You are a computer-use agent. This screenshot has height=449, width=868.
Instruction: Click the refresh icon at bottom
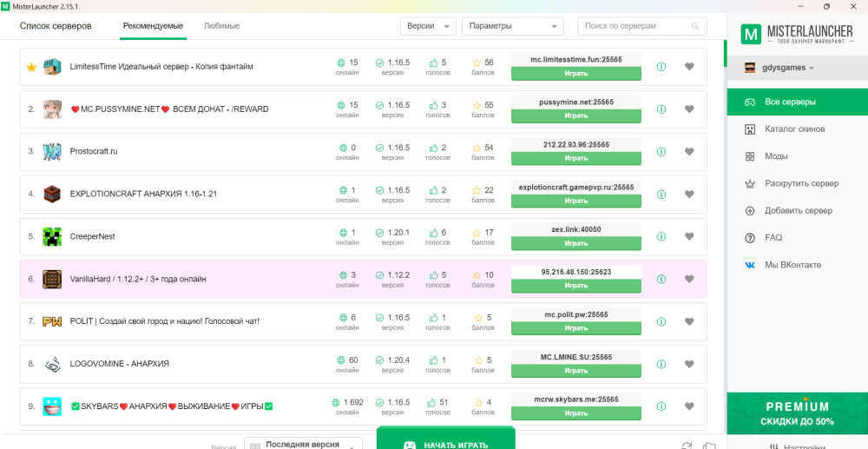tap(687, 446)
